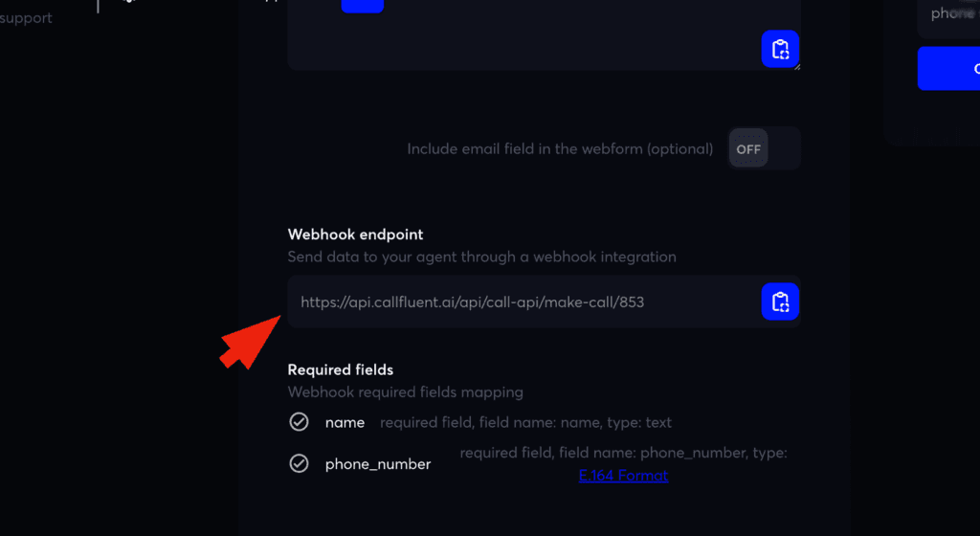Copy the webhook endpoint URL

click(x=780, y=301)
